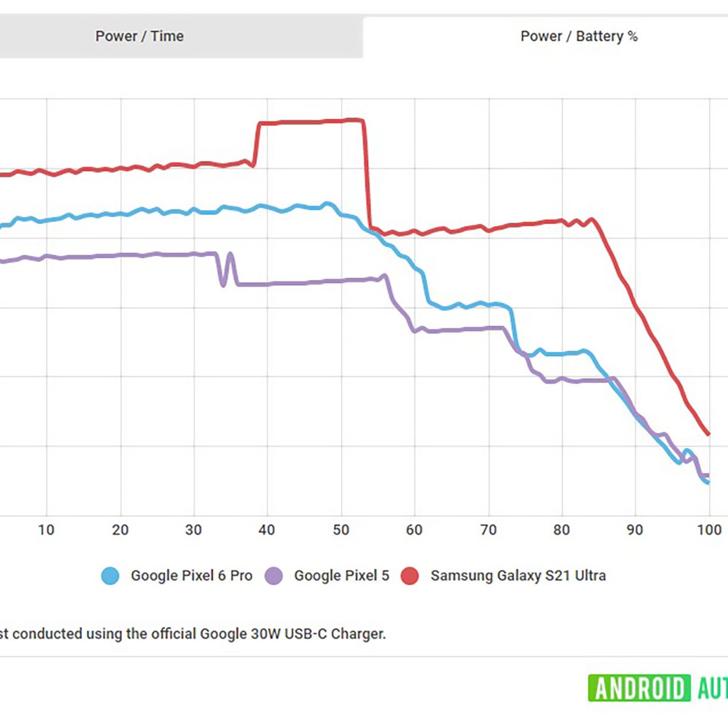Toggle the Google Pixel 5 series label
Screen dimensions: 728x728
342,576
